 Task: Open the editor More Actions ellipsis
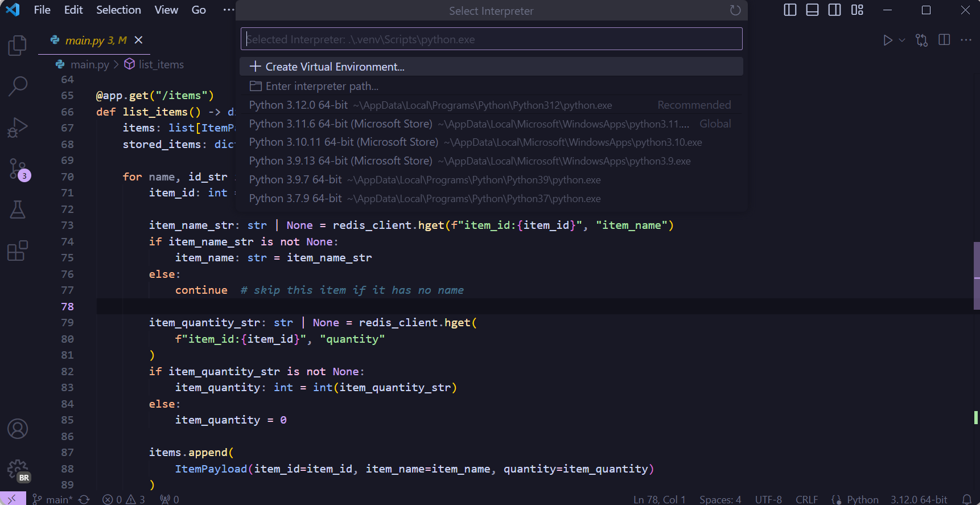pos(966,40)
